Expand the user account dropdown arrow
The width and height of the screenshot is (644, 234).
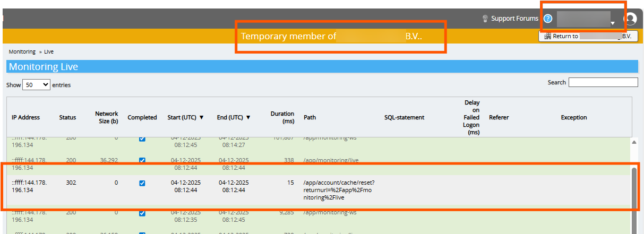(x=613, y=23)
